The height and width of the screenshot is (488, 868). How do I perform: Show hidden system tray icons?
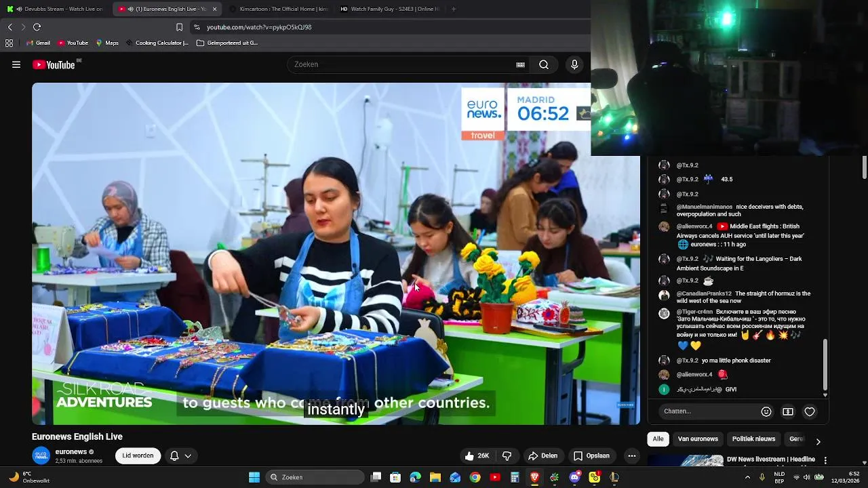(747, 477)
